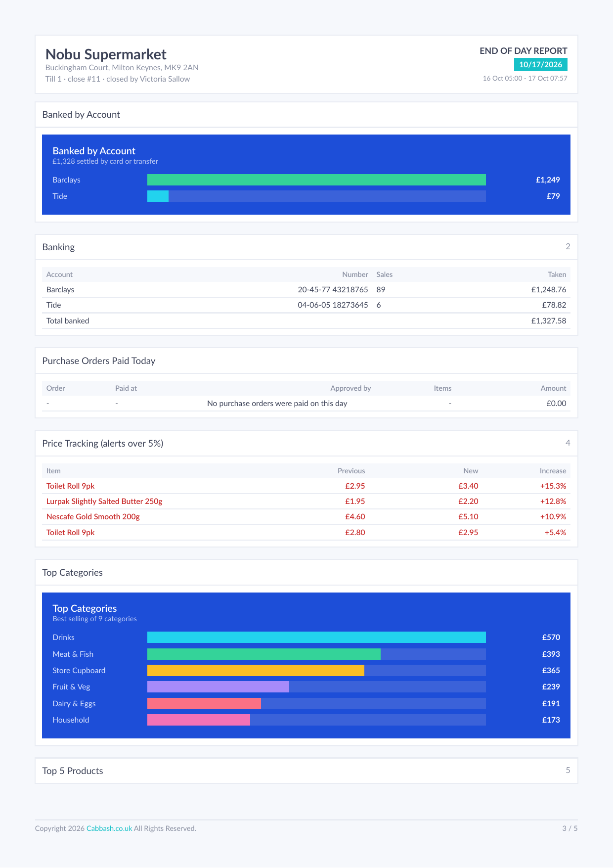The width and height of the screenshot is (613, 868).
Task: Select the £1,248.76 taken amount
Action: (549, 290)
